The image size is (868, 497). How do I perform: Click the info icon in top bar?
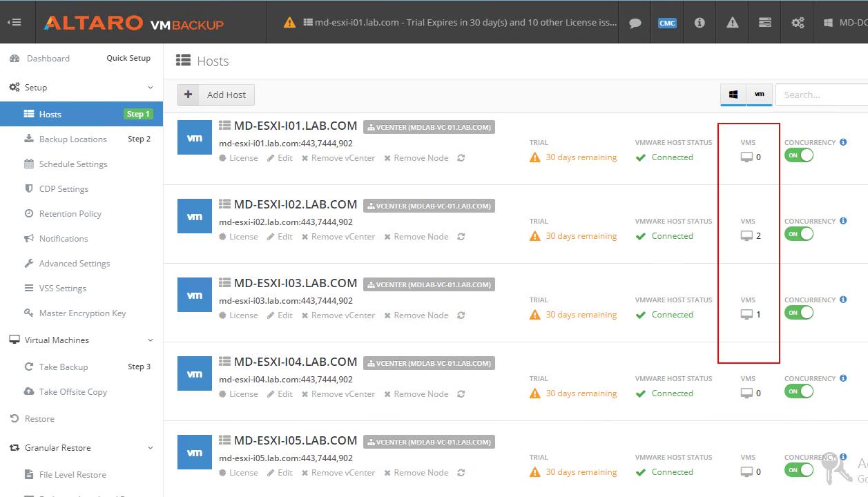[x=700, y=23]
